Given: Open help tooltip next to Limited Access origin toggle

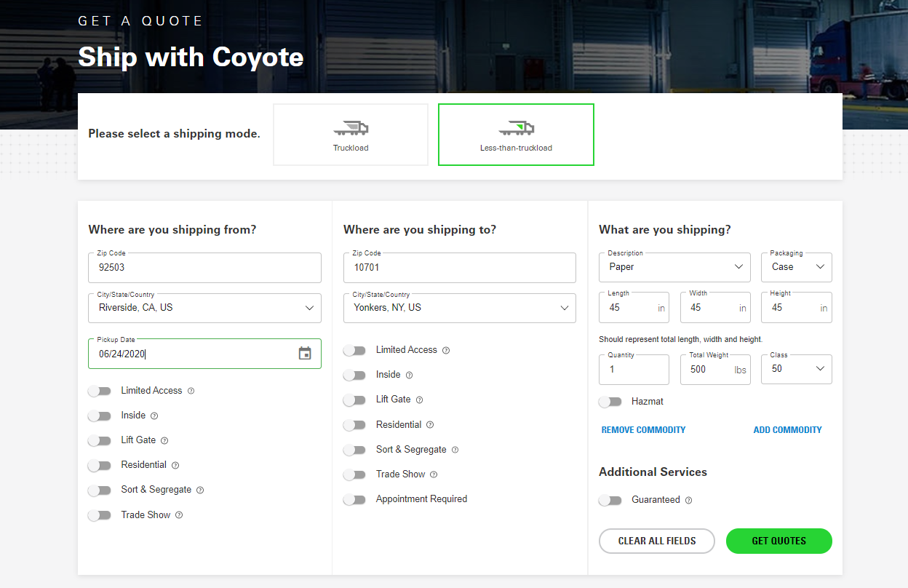Looking at the screenshot, I should pos(191,391).
